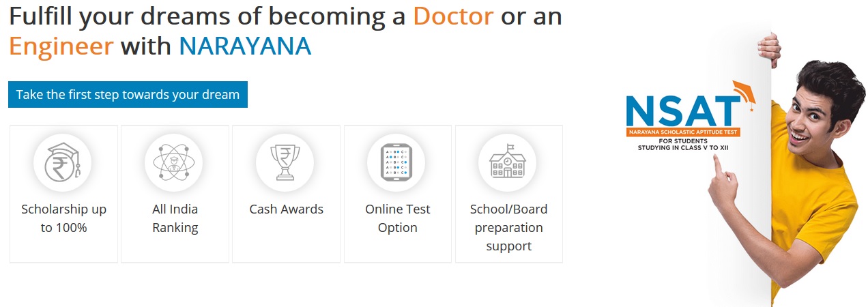Click the blue 'NARAYANA' heading text
This screenshot has width=868, height=307.
pyautogui.click(x=245, y=46)
